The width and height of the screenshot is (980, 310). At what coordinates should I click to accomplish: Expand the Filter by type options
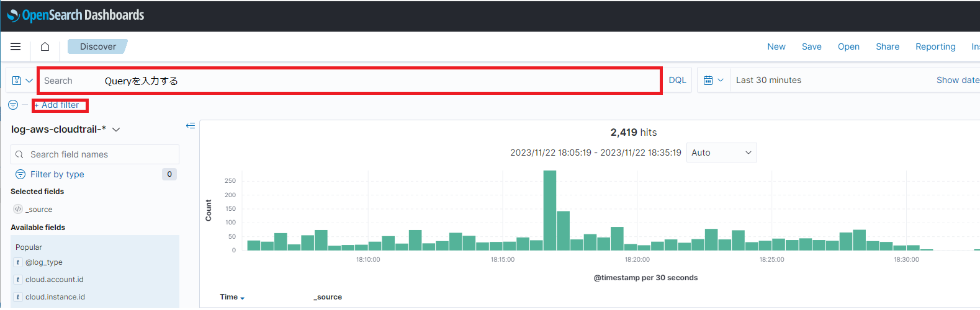[50, 174]
